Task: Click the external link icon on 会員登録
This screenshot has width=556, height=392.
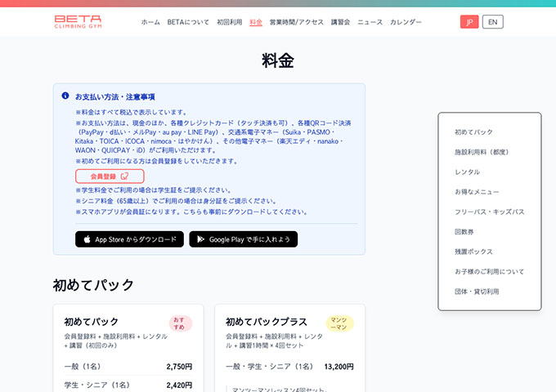Action: [x=124, y=176]
